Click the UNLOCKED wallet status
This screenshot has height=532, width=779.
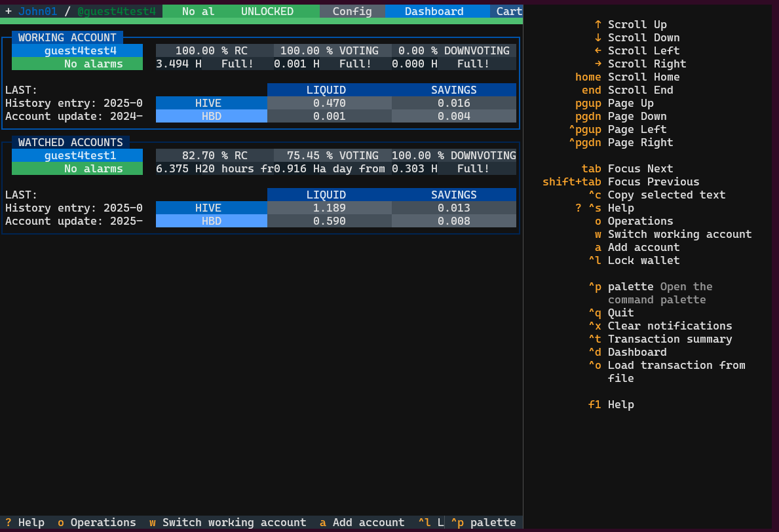coord(267,11)
